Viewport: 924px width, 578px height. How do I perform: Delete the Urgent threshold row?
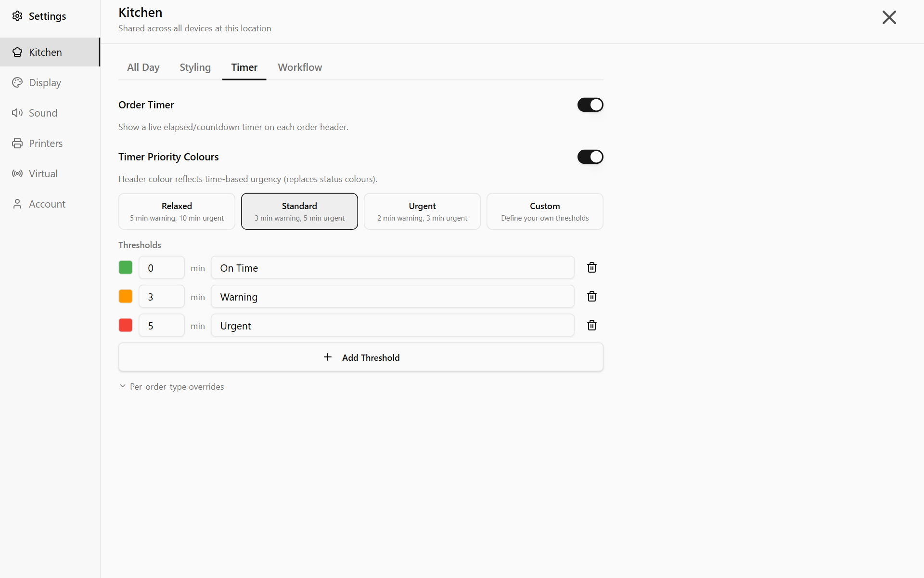tap(592, 325)
